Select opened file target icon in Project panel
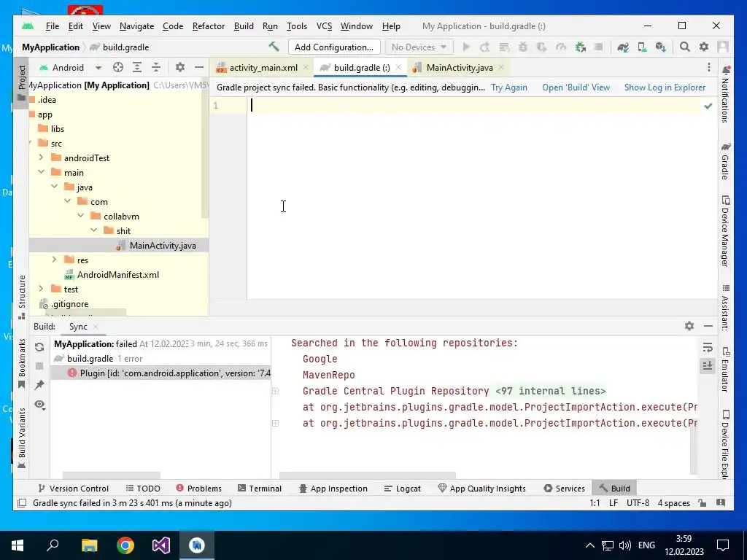 (x=118, y=68)
